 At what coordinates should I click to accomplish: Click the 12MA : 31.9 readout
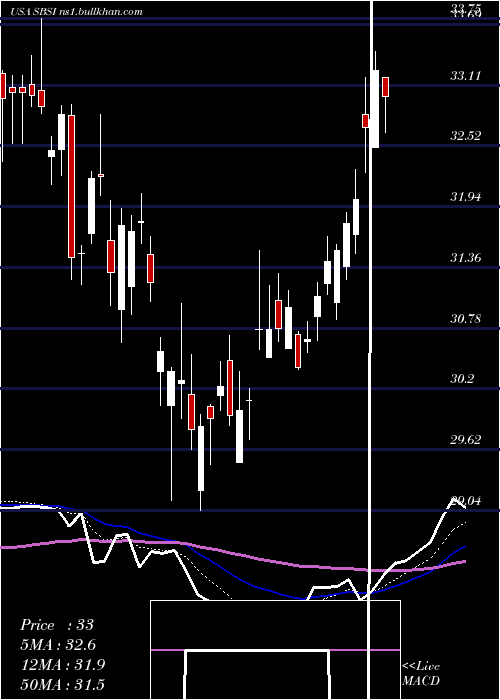[x=62, y=665]
